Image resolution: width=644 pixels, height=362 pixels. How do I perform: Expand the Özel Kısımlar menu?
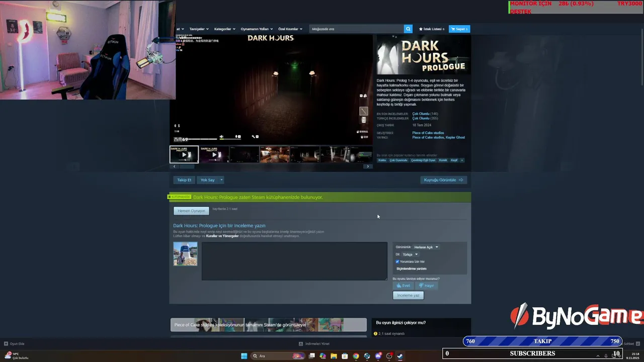click(290, 29)
